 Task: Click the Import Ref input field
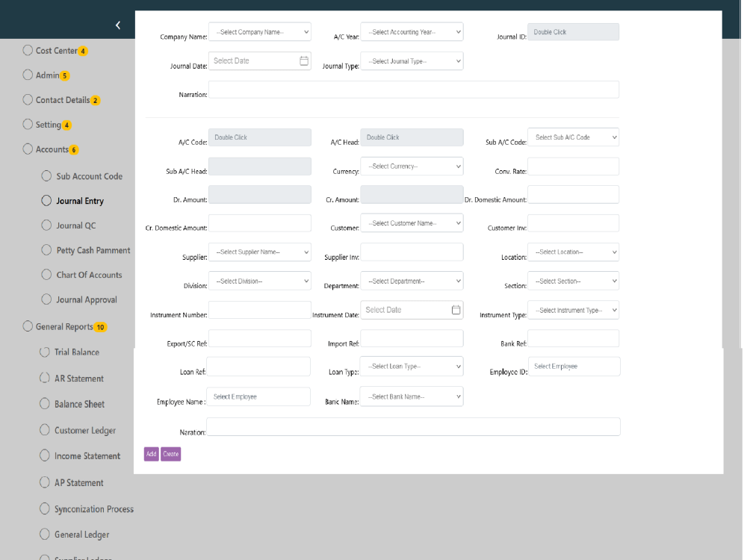point(412,338)
